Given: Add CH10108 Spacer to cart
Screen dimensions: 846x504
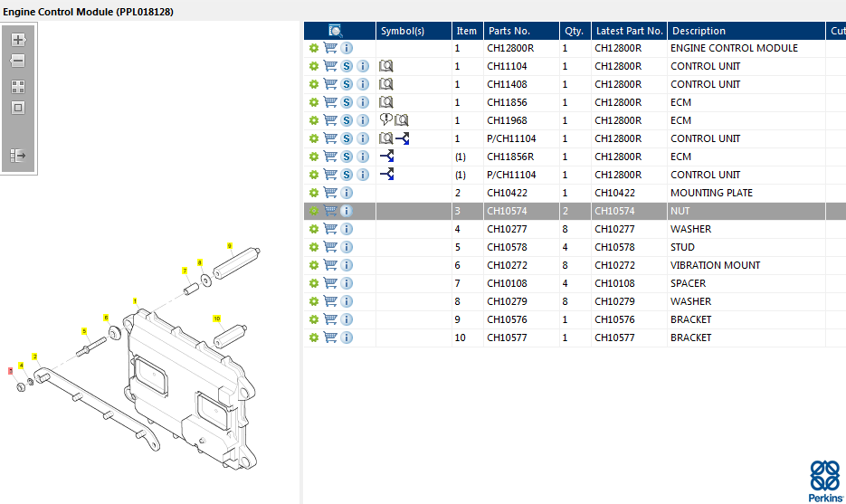Looking at the screenshot, I should pos(330,282).
